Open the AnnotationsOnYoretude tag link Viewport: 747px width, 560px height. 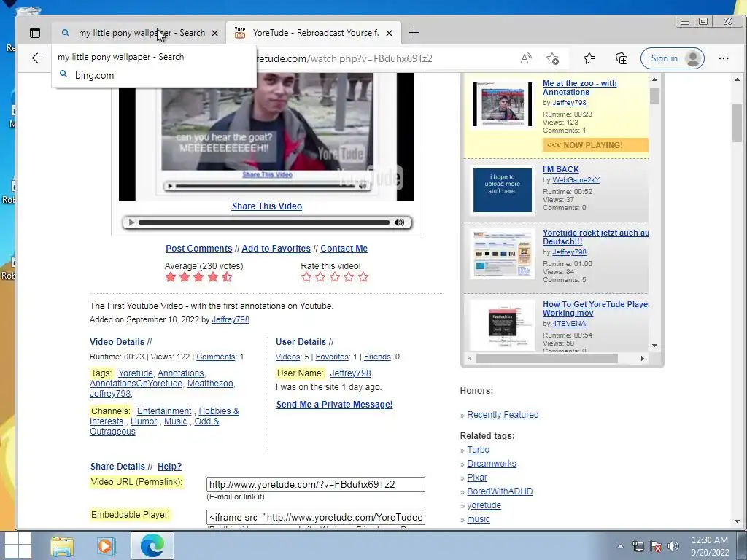[x=136, y=384]
